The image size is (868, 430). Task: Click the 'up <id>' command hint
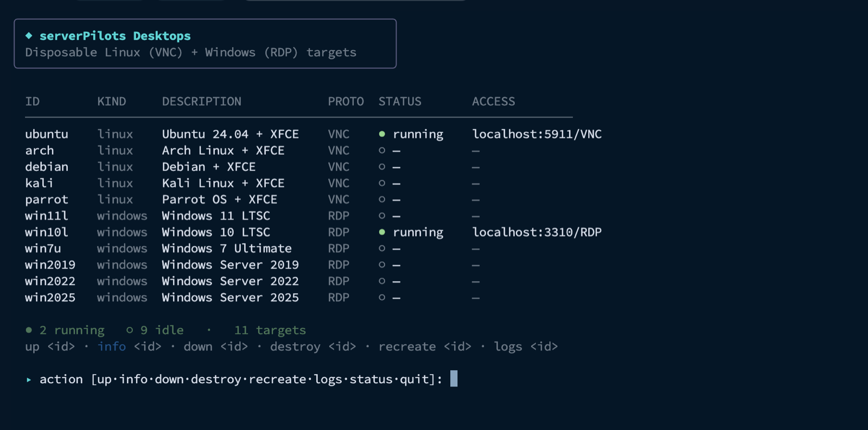click(x=50, y=347)
